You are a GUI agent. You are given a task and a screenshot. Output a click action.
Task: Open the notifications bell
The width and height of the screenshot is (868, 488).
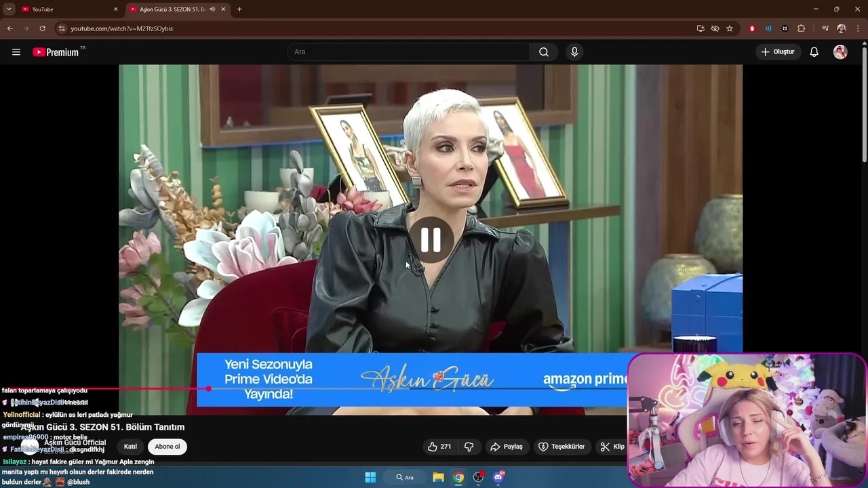(x=814, y=52)
